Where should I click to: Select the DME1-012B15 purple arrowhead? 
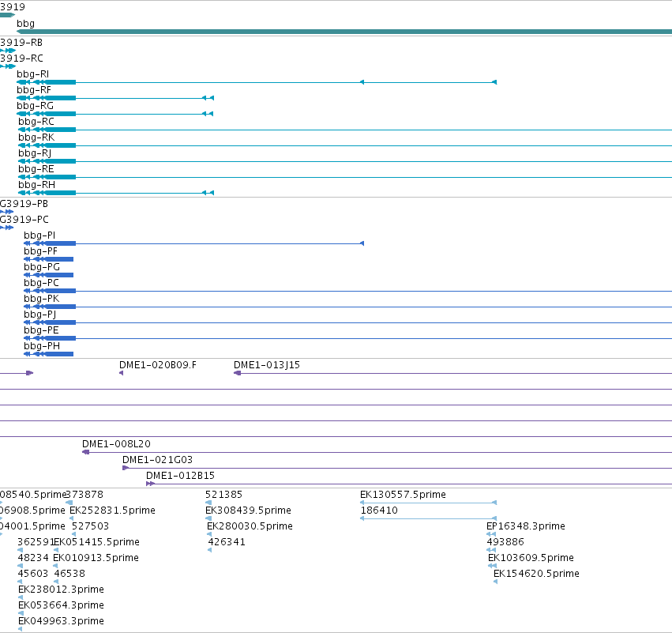(x=150, y=484)
